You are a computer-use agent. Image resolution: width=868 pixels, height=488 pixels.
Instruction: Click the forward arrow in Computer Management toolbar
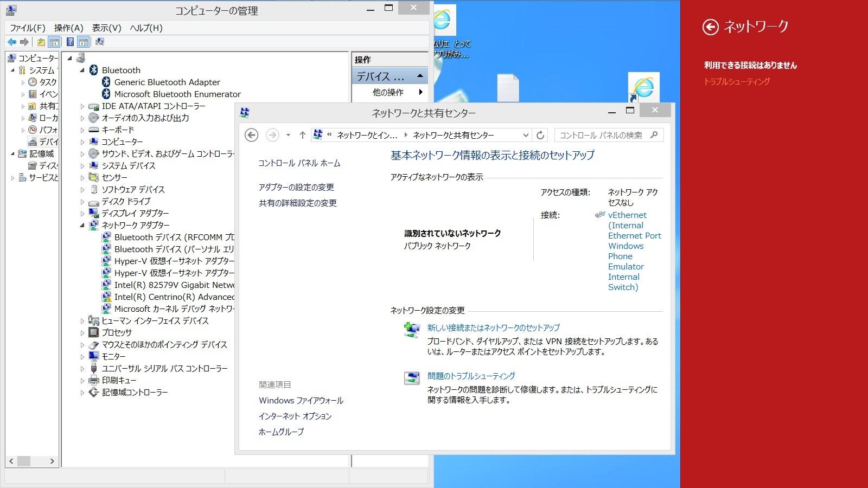(24, 42)
